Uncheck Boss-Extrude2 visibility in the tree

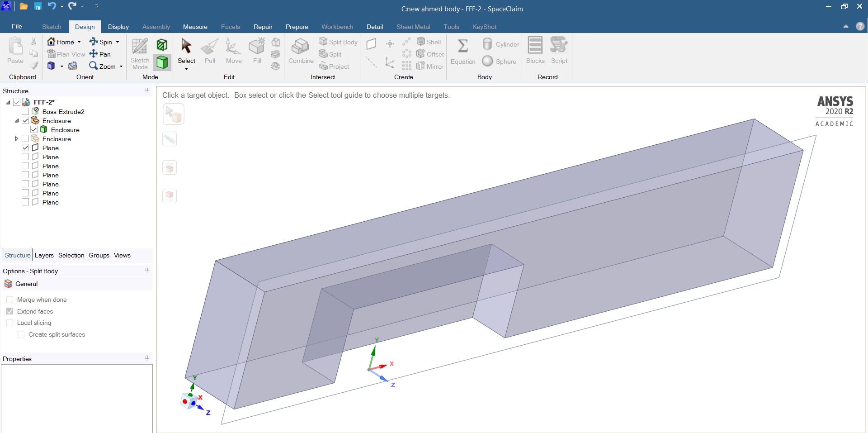(25, 111)
